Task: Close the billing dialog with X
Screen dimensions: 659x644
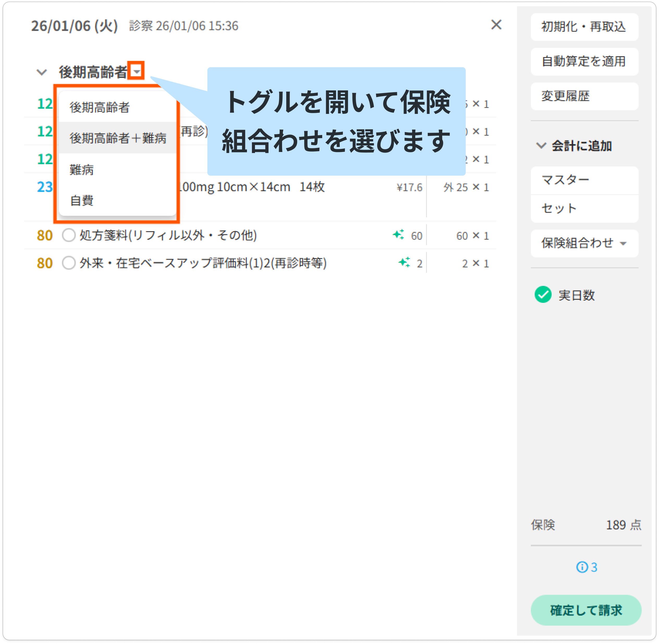Action: tap(496, 25)
